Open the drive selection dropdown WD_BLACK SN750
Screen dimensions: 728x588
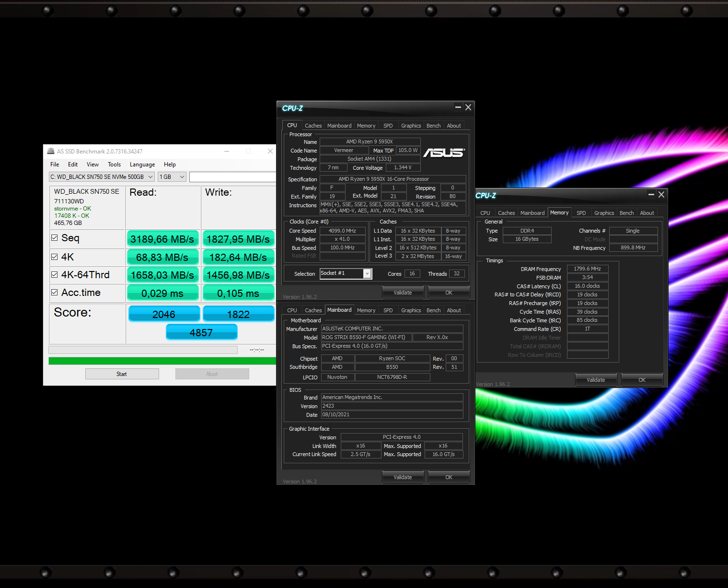pos(102,177)
